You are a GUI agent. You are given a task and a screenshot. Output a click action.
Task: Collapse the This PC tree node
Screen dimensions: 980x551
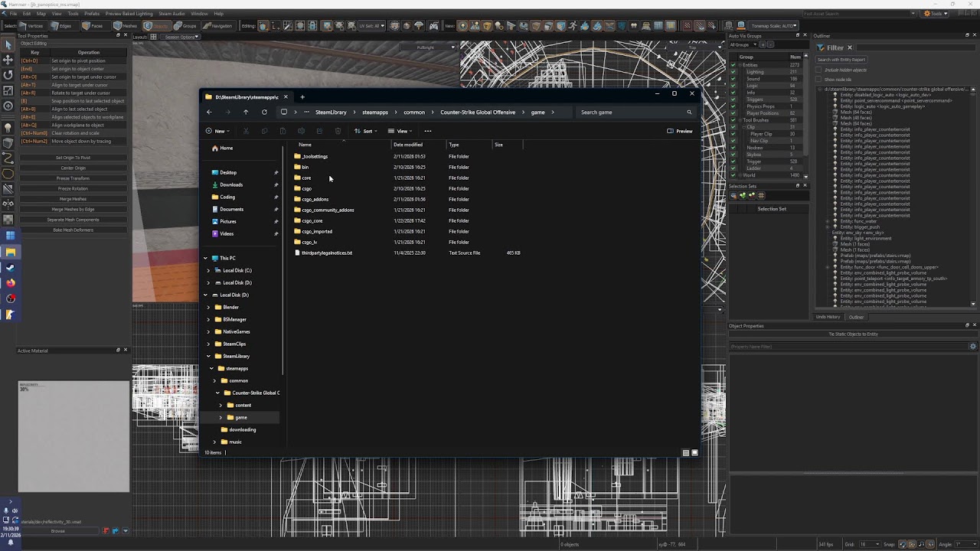click(x=206, y=258)
